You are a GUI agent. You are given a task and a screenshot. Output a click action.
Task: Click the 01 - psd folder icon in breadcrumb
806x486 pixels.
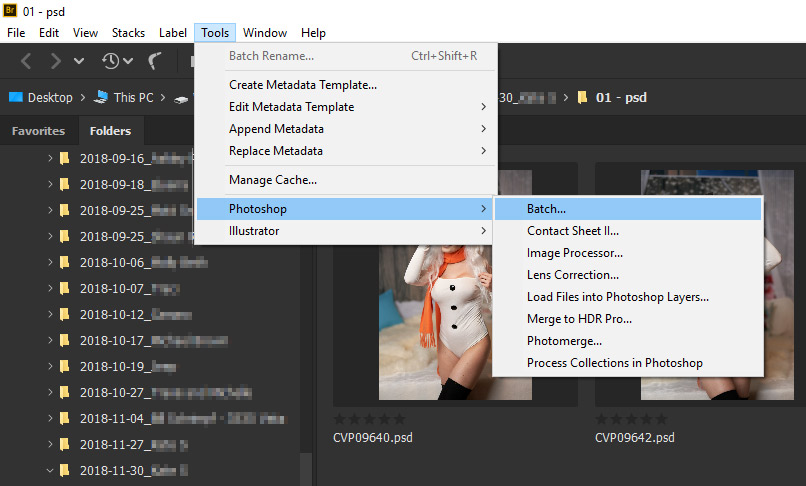[x=582, y=98]
